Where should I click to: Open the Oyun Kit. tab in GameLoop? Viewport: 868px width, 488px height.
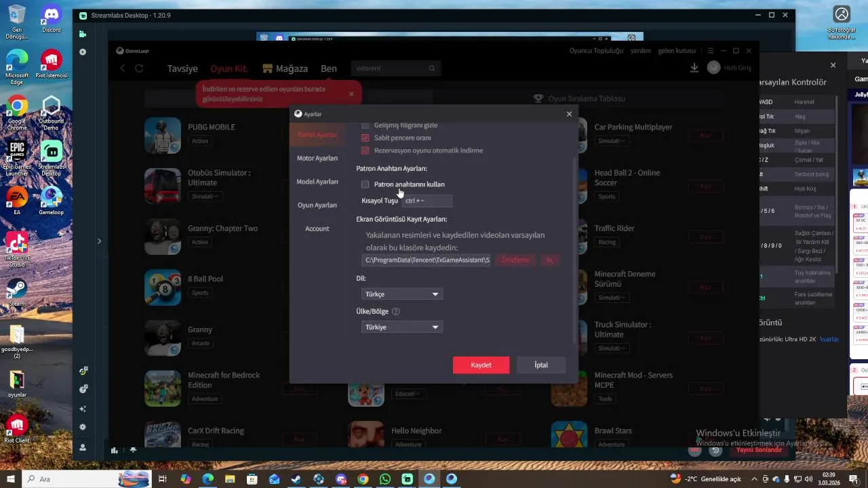click(229, 68)
